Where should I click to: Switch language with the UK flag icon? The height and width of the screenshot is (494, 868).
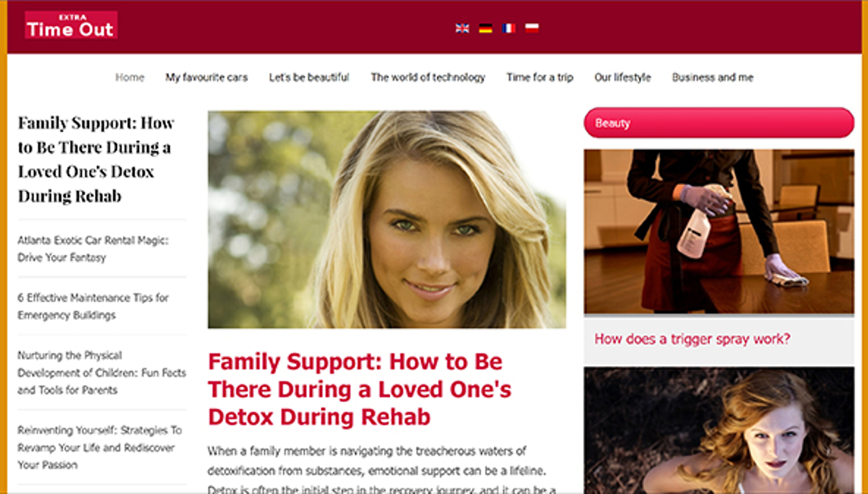tap(462, 28)
